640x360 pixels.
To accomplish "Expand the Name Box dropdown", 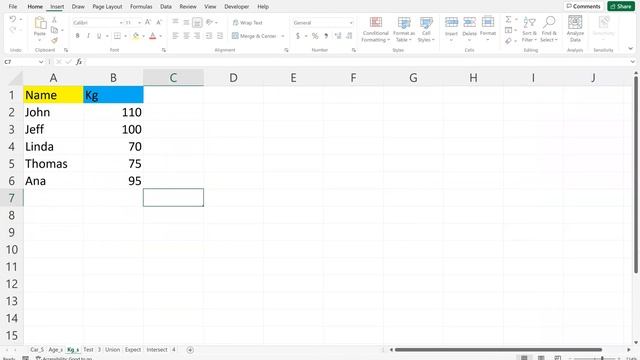I will pos(41,62).
